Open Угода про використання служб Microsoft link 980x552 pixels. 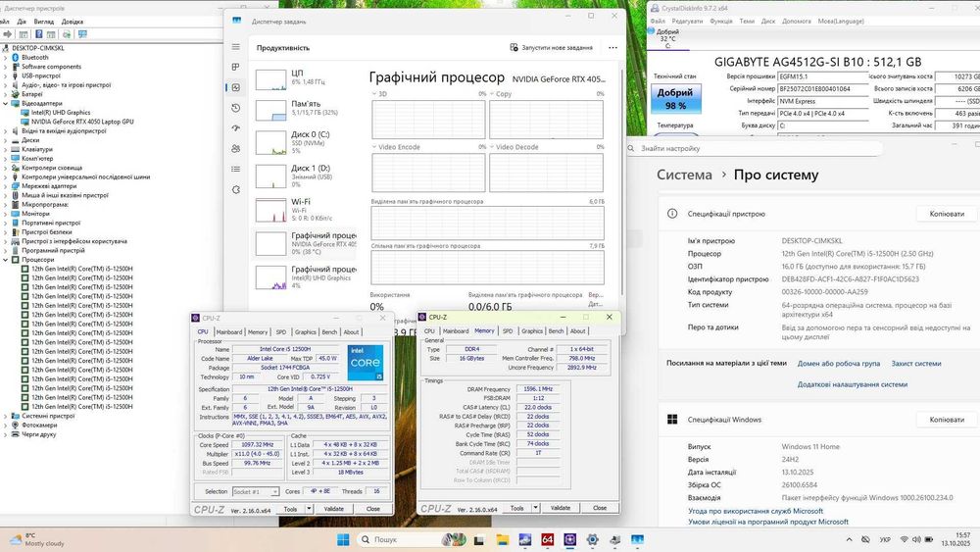[x=756, y=512]
